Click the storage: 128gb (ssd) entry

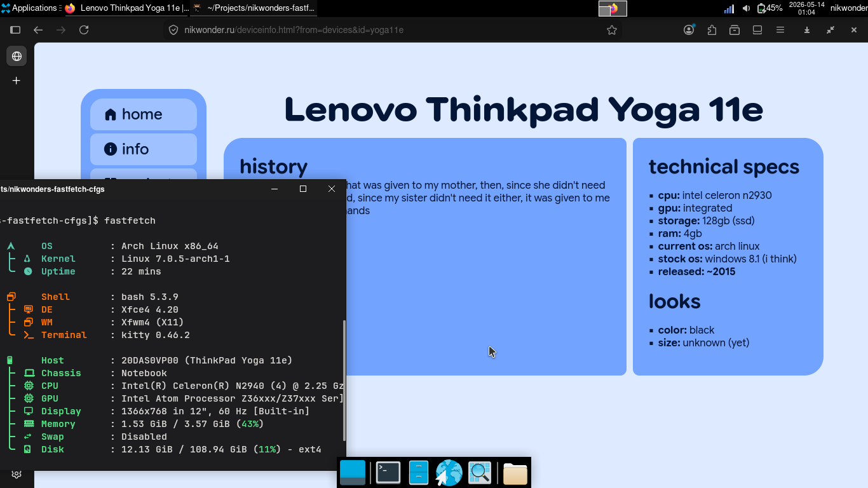tap(707, 221)
